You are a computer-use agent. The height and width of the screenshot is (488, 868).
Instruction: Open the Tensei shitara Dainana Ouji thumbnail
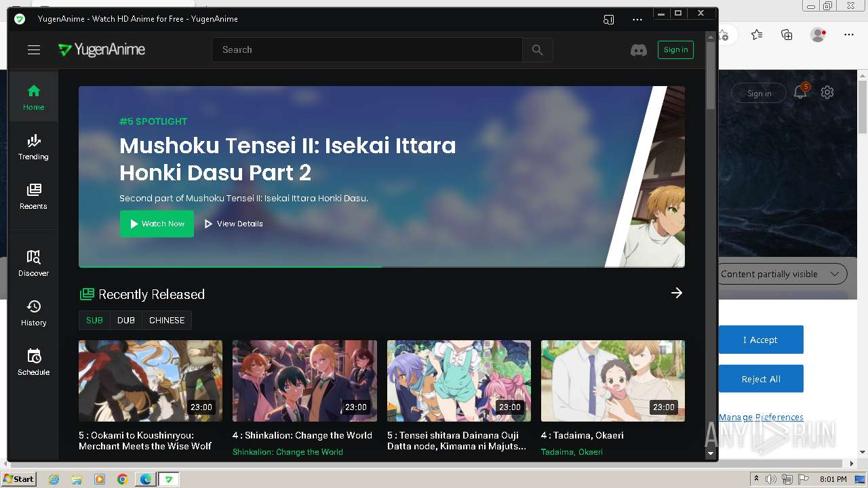tap(459, 381)
